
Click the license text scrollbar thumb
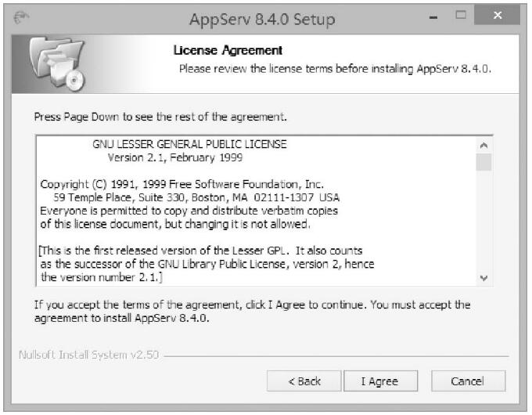tap(483, 162)
